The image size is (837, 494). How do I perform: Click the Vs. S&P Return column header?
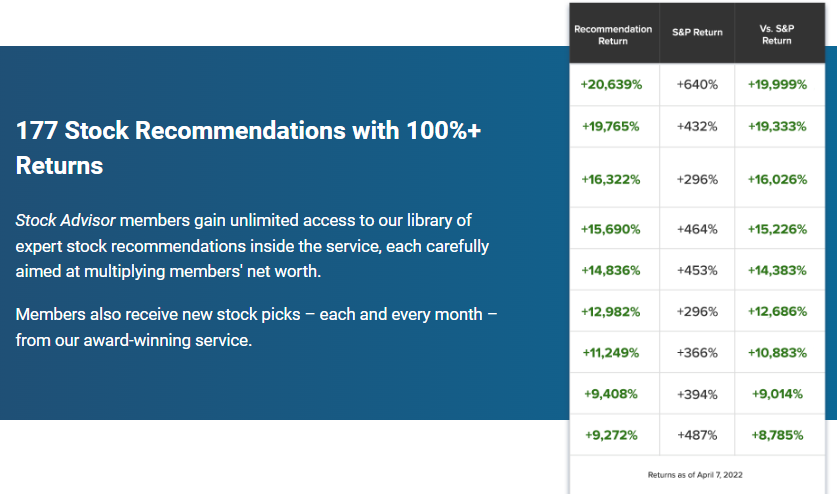(777, 34)
